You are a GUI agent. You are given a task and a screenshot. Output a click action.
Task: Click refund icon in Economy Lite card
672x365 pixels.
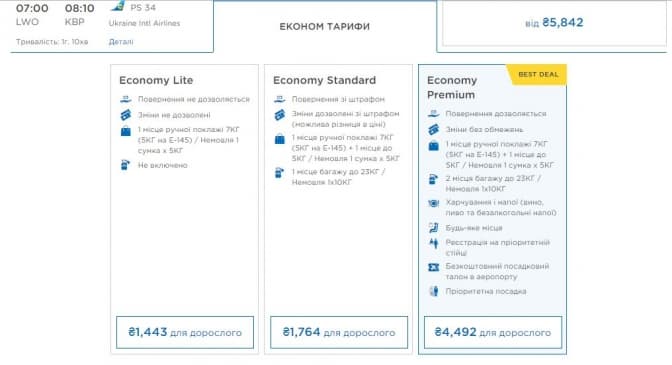(x=126, y=99)
